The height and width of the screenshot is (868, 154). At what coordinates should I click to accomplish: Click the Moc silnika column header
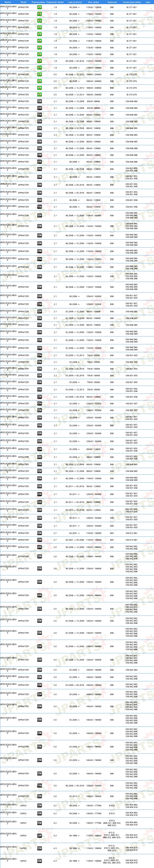(x=94, y=2)
